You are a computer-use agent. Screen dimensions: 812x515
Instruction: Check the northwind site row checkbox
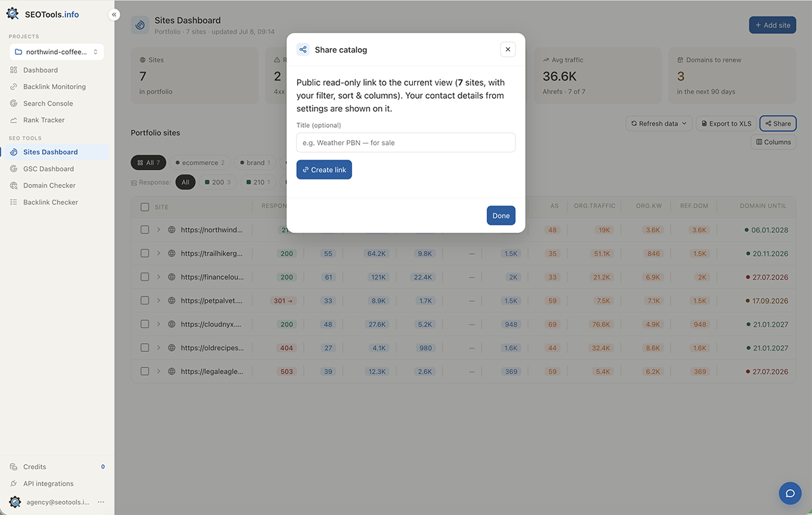pyautogui.click(x=145, y=230)
